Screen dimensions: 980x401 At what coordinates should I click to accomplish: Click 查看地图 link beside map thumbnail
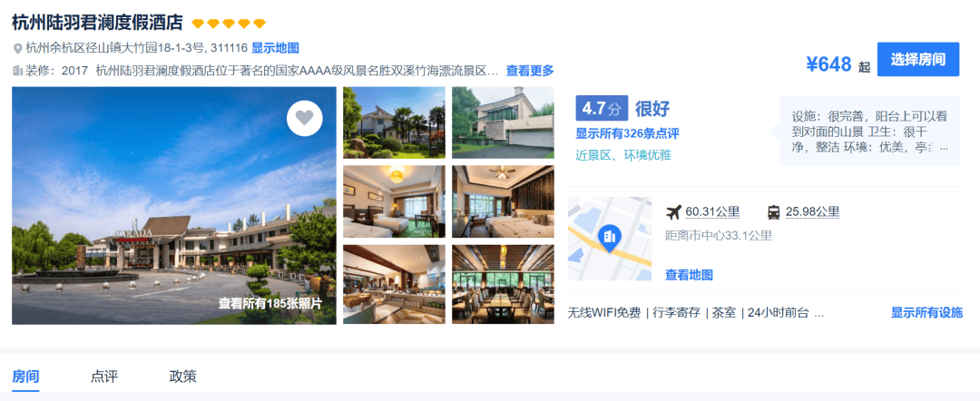click(689, 275)
